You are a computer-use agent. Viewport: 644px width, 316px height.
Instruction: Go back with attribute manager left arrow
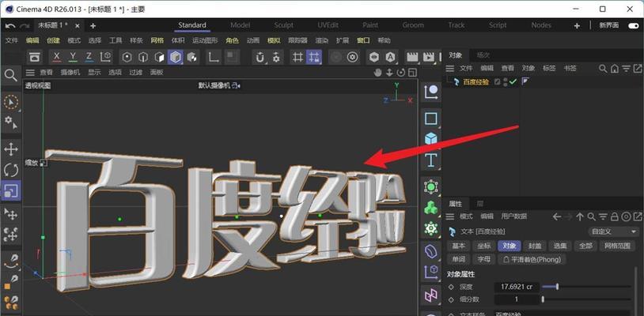click(556, 216)
